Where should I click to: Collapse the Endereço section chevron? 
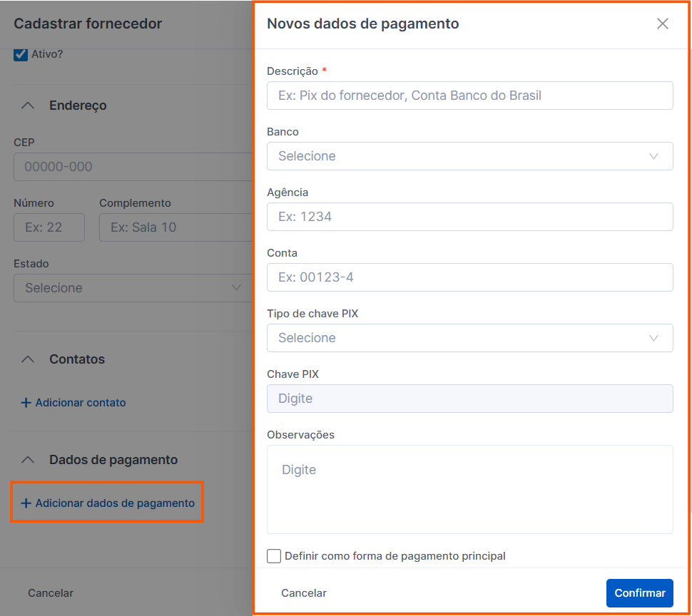tap(28, 106)
